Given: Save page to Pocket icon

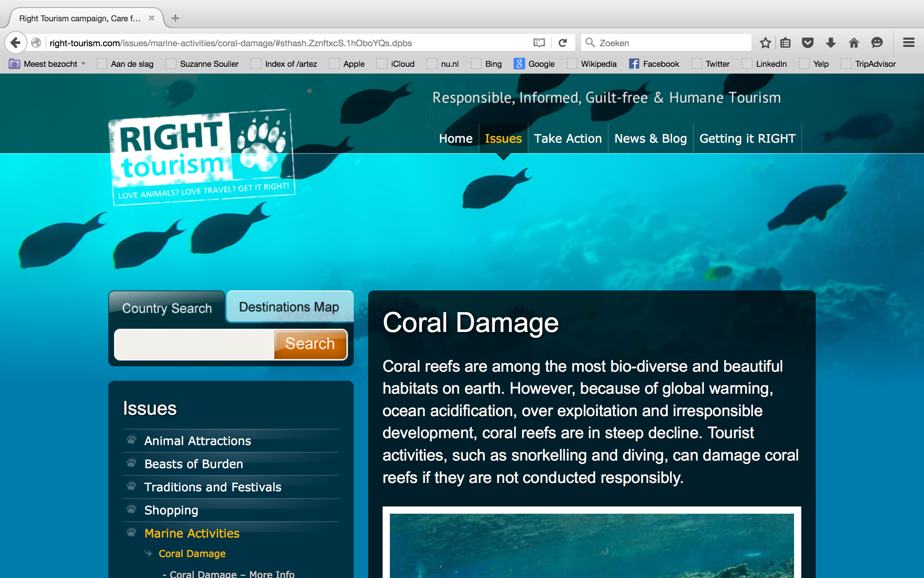Looking at the screenshot, I should (x=807, y=42).
